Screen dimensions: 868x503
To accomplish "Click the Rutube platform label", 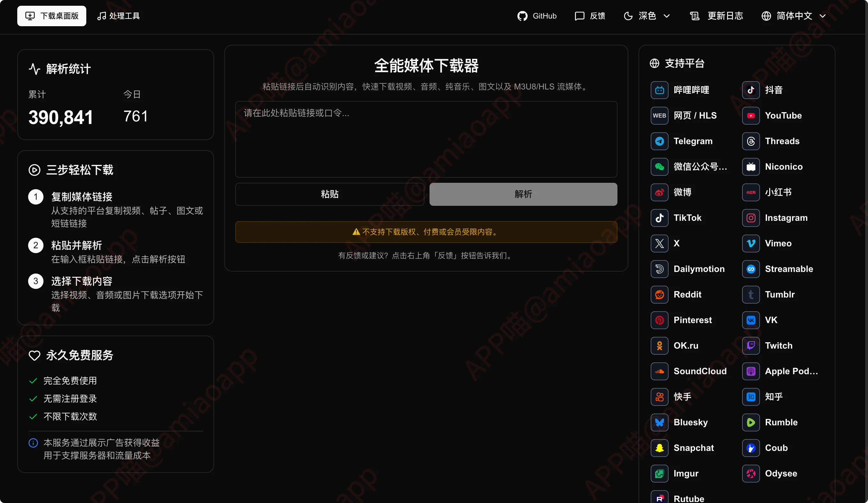I will 689,498.
